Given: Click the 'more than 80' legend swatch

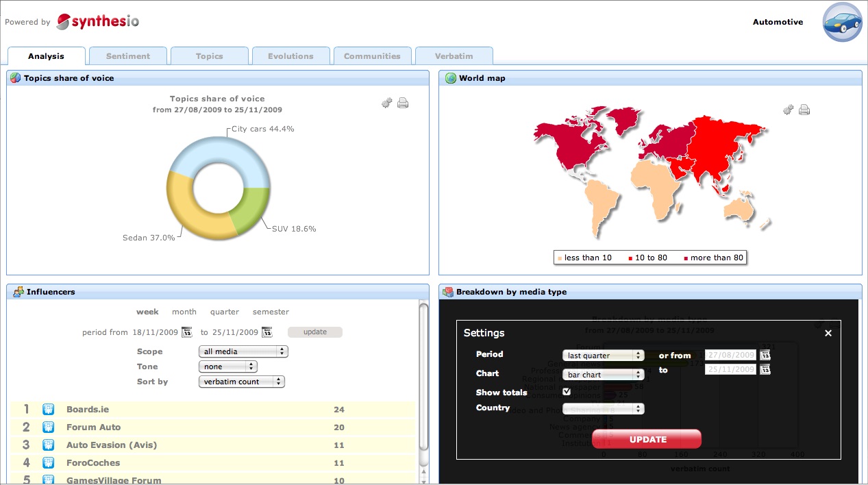Looking at the screenshot, I should pyautogui.click(x=685, y=258).
